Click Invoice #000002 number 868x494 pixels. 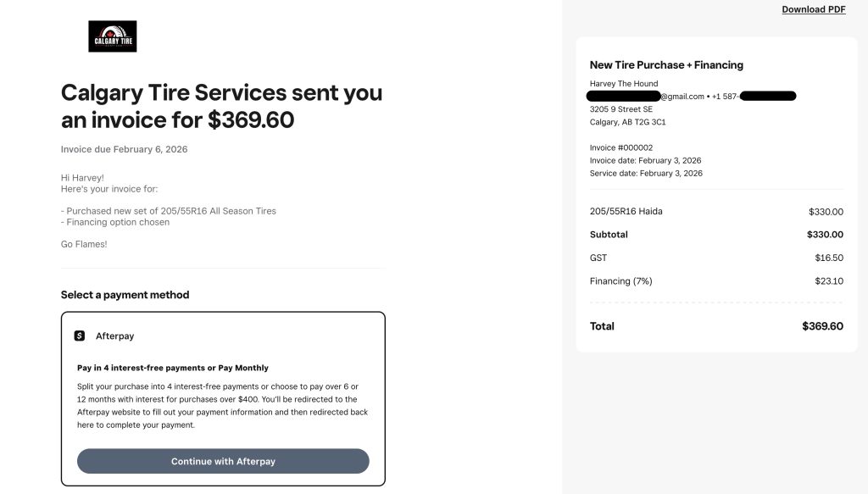(621, 147)
